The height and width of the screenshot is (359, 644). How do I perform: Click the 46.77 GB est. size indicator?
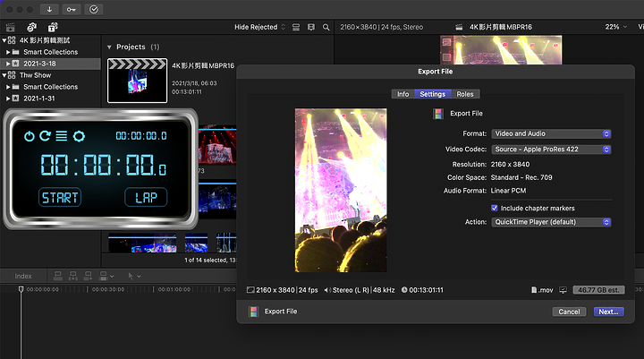point(598,290)
